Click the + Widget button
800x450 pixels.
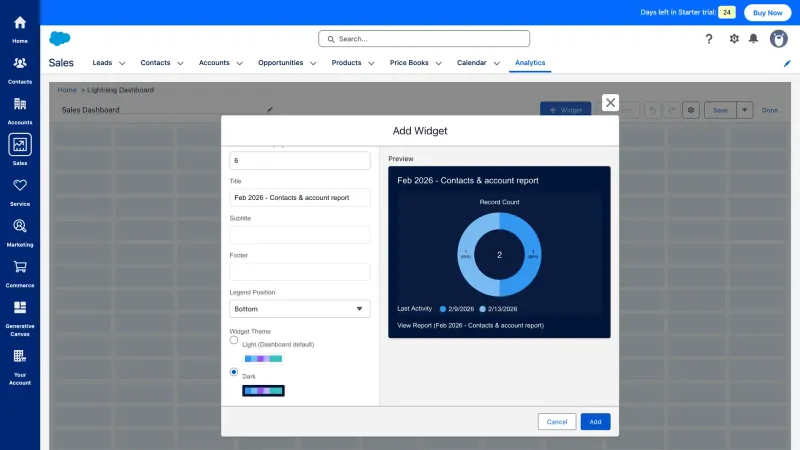(565, 110)
